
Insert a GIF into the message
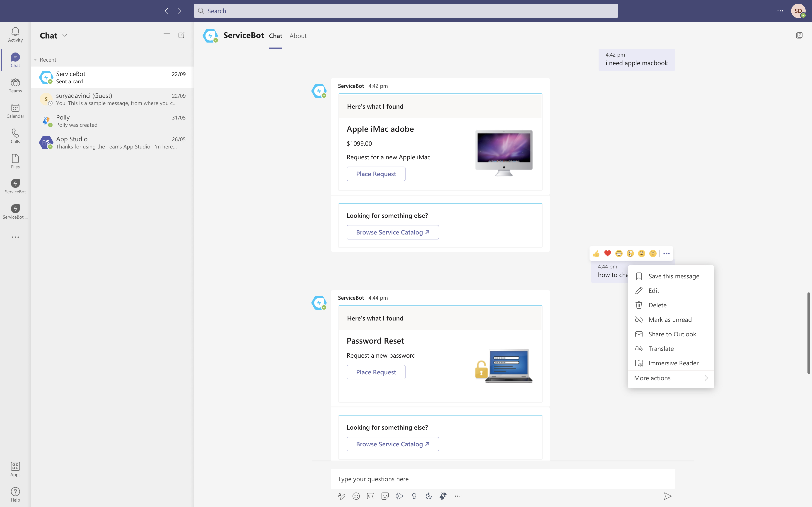(x=370, y=496)
